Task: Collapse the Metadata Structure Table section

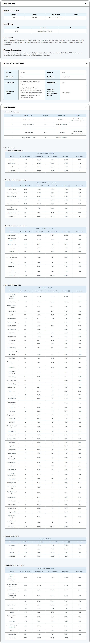Action: [86, 64]
